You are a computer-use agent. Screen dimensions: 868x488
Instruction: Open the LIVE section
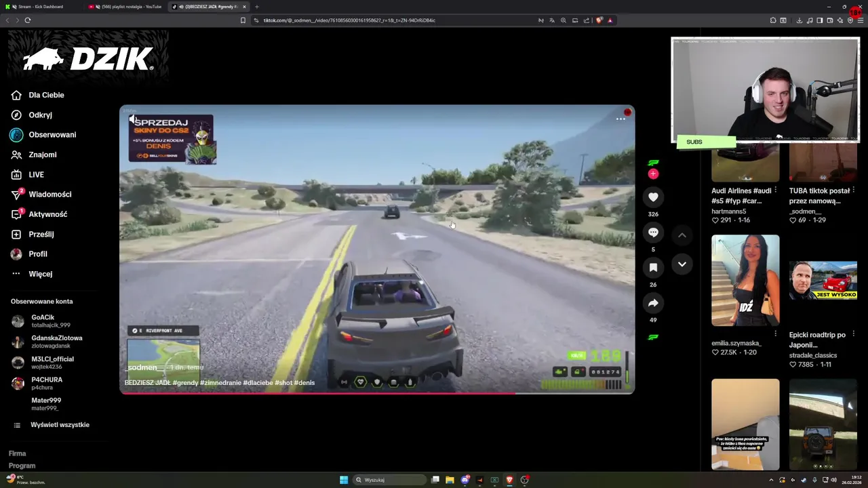28,175
